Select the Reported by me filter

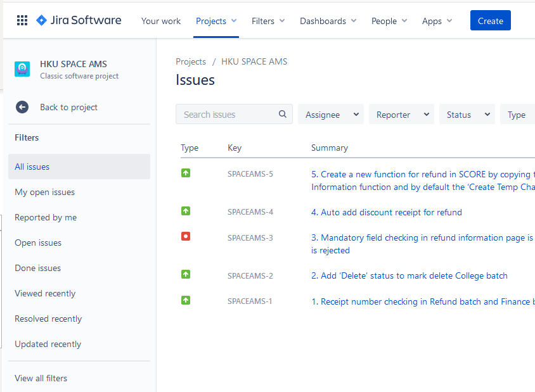79,217
